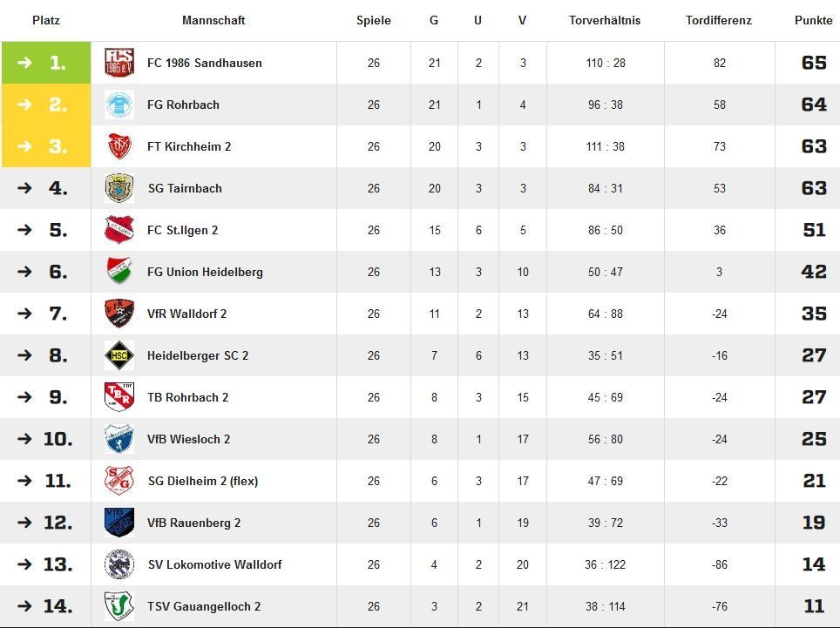Select the green first-place rank cell
The image size is (840, 628).
tap(46, 63)
